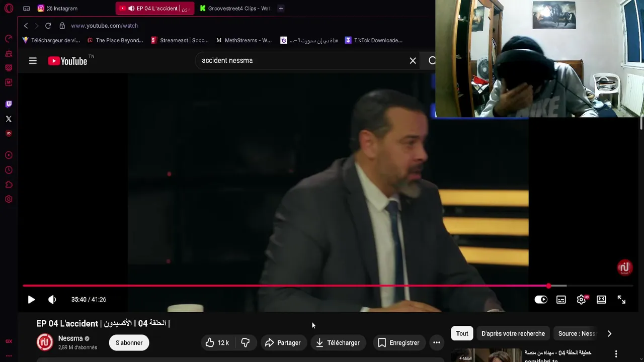644x362 pixels.
Task: Enter full screen mode
Action: coord(621,300)
